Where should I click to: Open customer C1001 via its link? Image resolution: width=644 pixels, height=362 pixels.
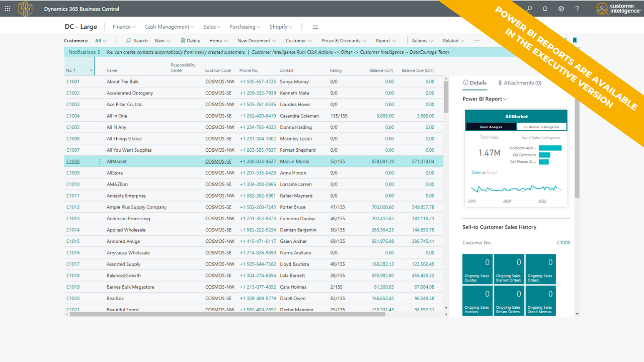73,81
